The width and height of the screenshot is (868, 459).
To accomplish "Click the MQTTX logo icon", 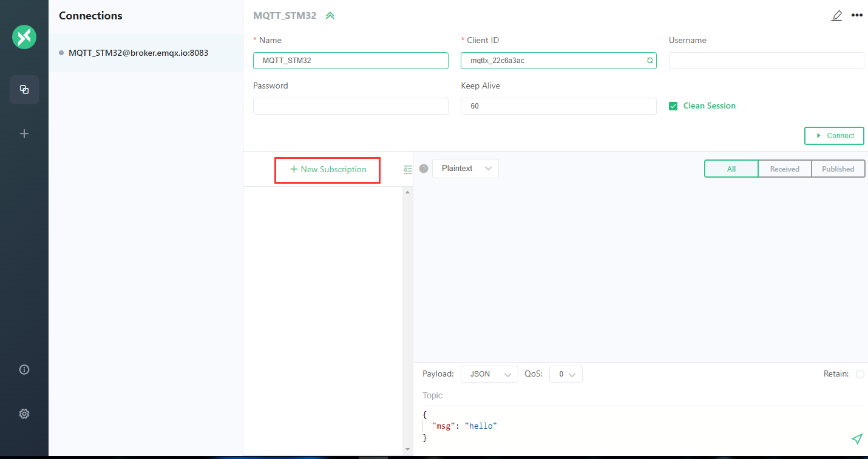I will tap(24, 38).
